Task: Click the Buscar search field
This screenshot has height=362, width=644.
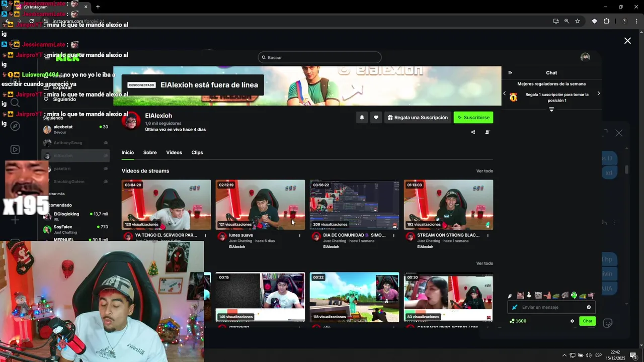Action: coord(319,57)
